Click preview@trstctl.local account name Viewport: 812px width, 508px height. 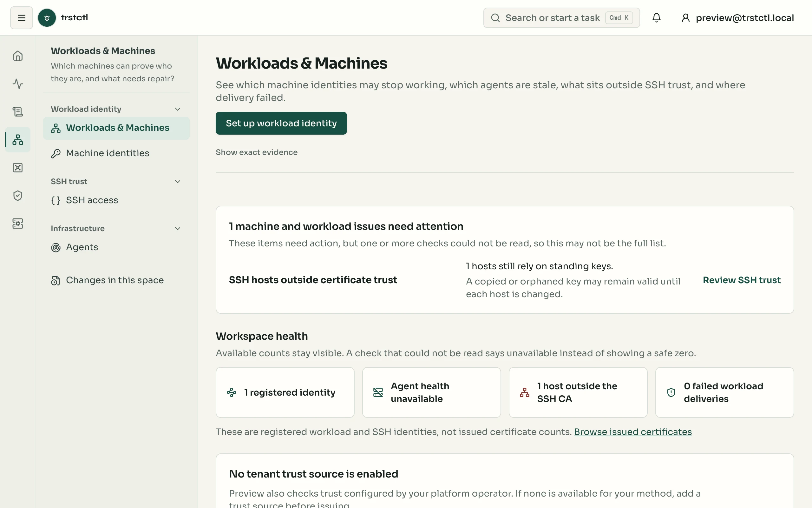pyautogui.click(x=745, y=18)
